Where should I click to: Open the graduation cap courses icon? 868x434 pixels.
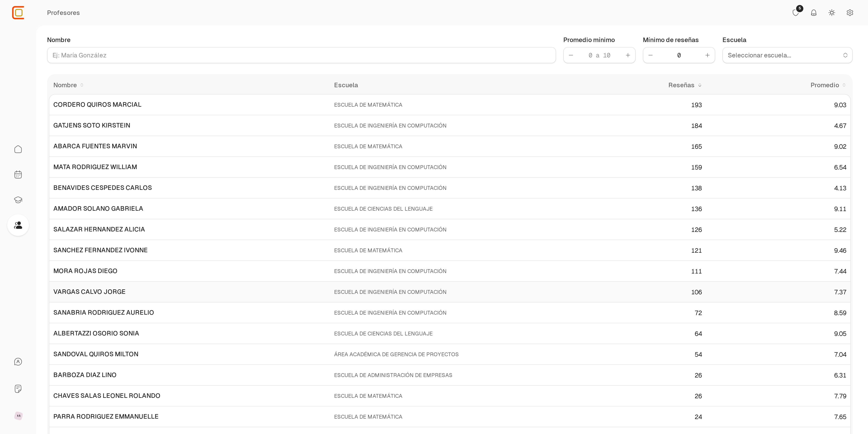(18, 200)
